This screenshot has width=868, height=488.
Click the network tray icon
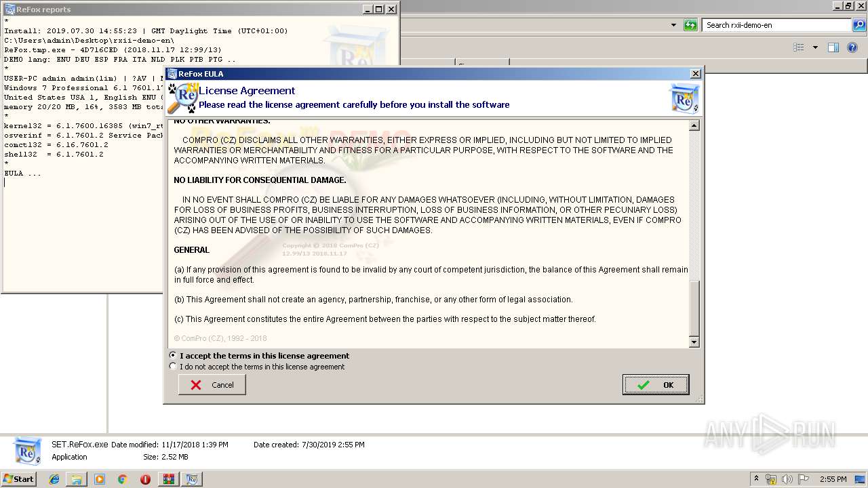pyautogui.click(x=772, y=479)
